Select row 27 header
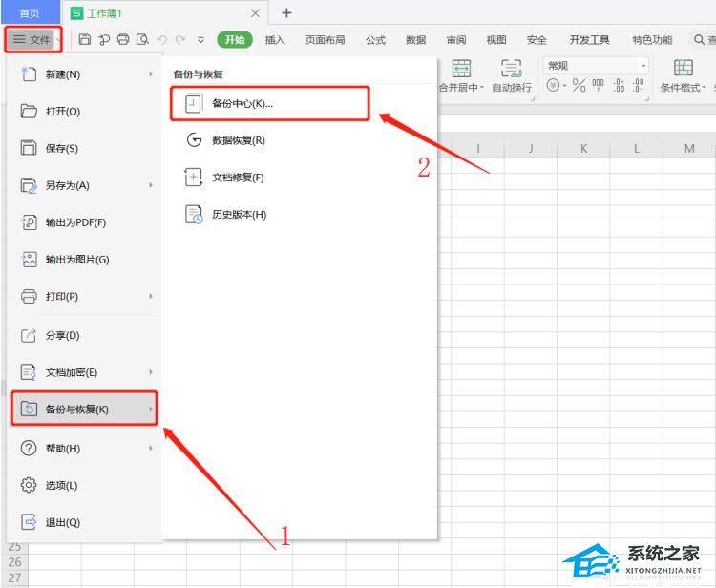The height and width of the screenshot is (588, 716). point(14,577)
